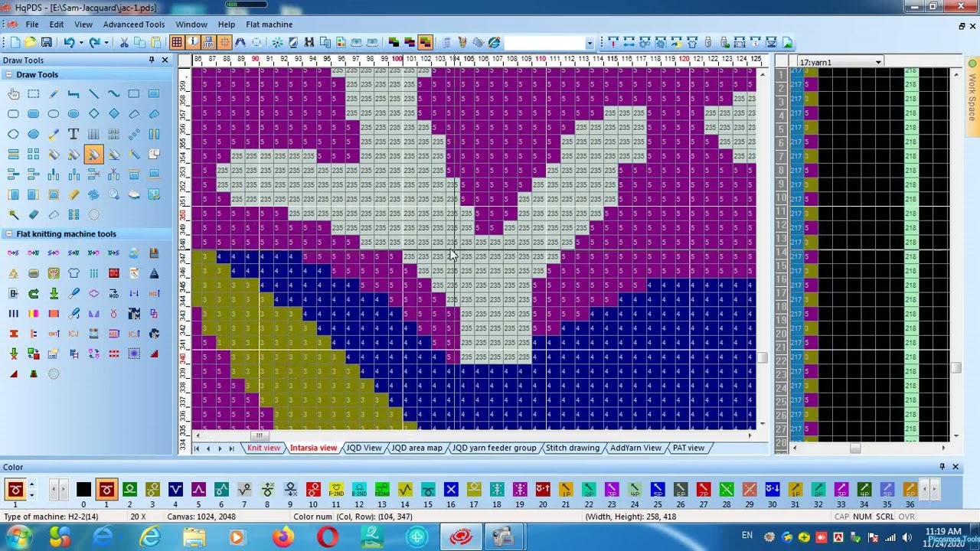Open the JQD yarn feeder group tab
Image resolution: width=980 pixels, height=551 pixels.
[x=494, y=448]
